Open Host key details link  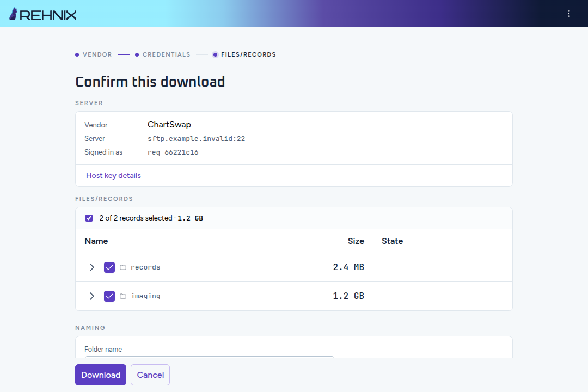click(x=113, y=175)
